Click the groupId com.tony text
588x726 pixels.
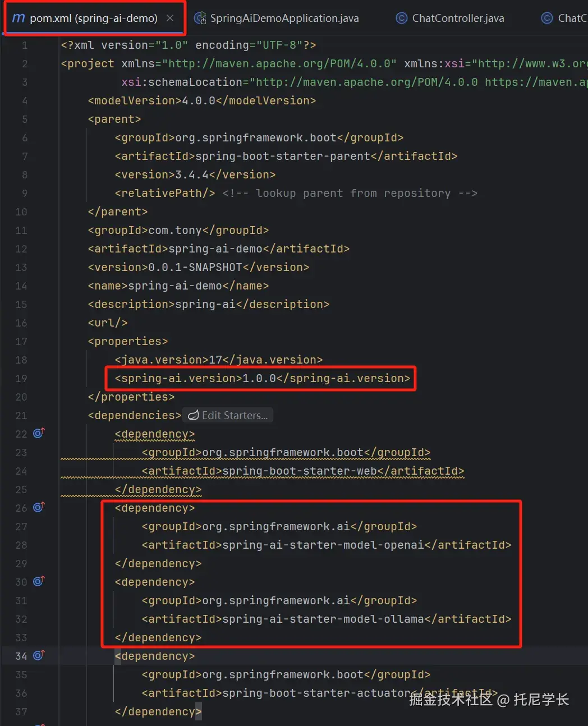point(175,230)
